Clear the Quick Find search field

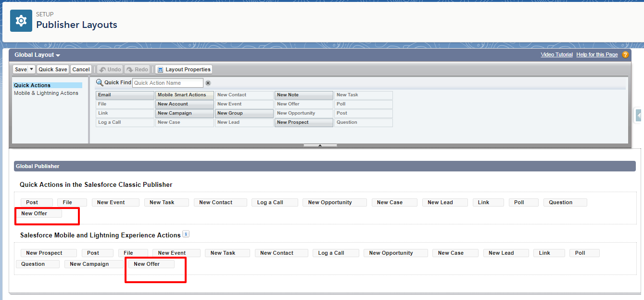point(208,83)
